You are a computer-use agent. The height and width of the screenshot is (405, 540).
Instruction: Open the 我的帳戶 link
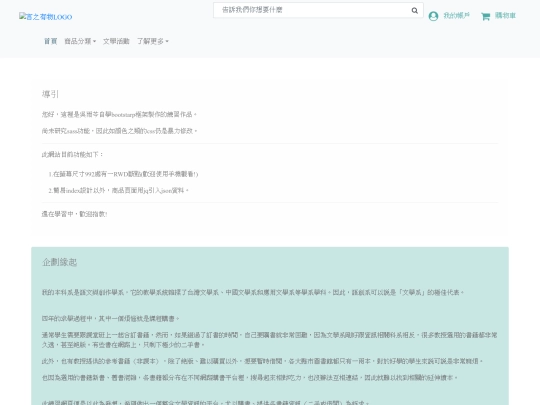[x=456, y=15]
